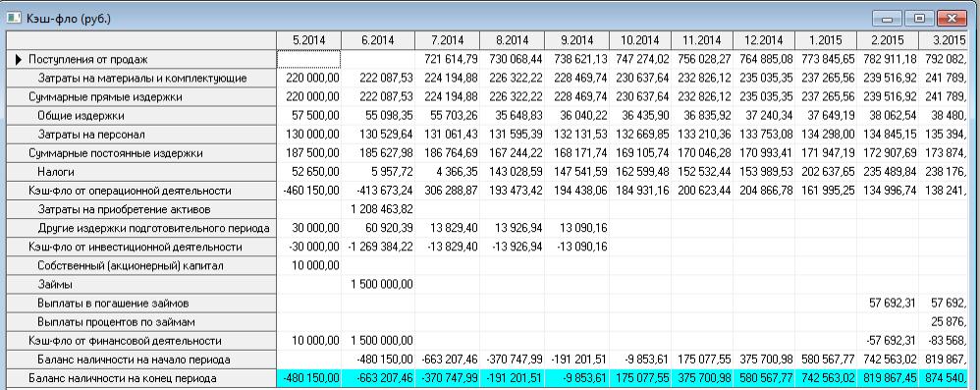Select the 1.2015 column header
The image size is (980, 390).
pyautogui.click(x=826, y=40)
